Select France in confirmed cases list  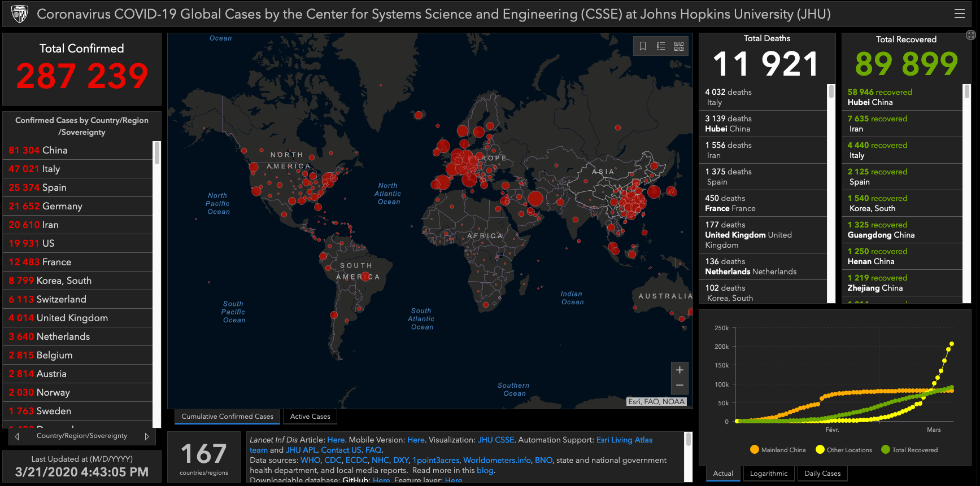pyautogui.click(x=78, y=262)
